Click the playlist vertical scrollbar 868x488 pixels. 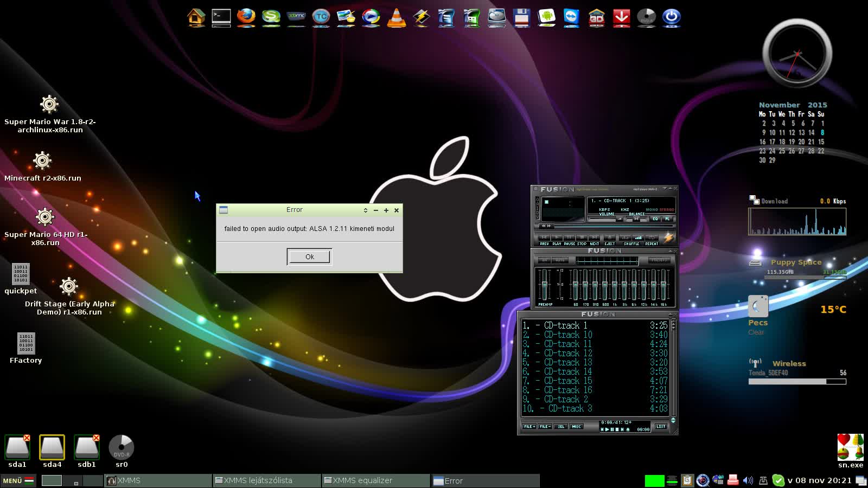[673, 367]
